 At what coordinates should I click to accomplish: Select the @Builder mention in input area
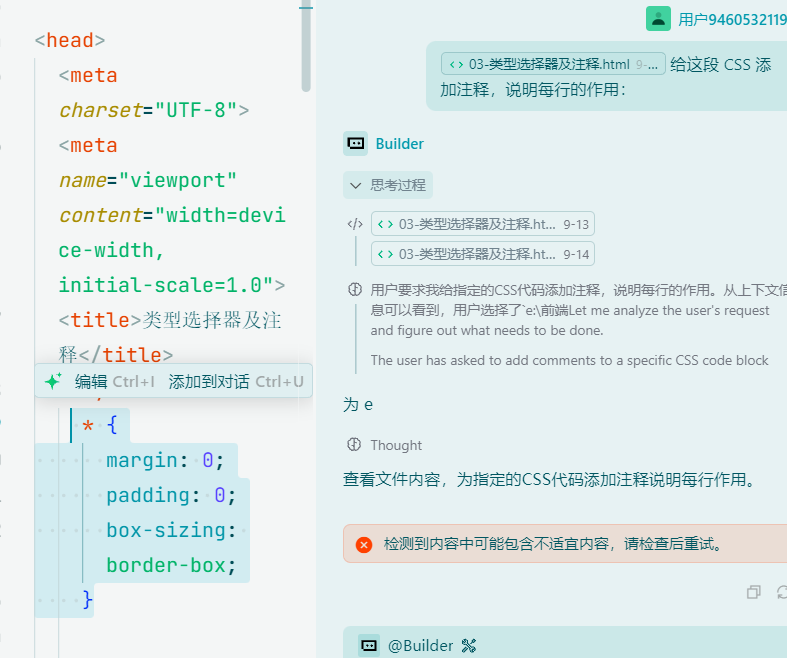pyautogui.click(x=421, y=645)
